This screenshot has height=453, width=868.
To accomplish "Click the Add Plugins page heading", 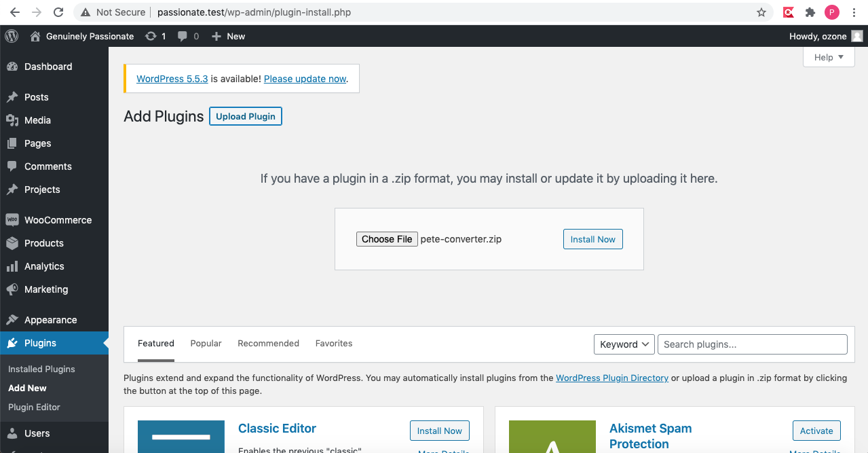I will click(x=164, y=116).
